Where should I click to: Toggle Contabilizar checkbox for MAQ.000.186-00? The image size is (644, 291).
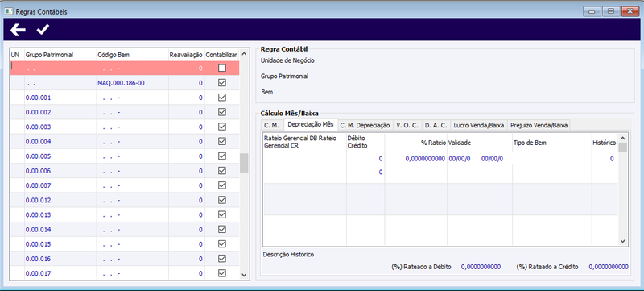[x=222, y=83]
